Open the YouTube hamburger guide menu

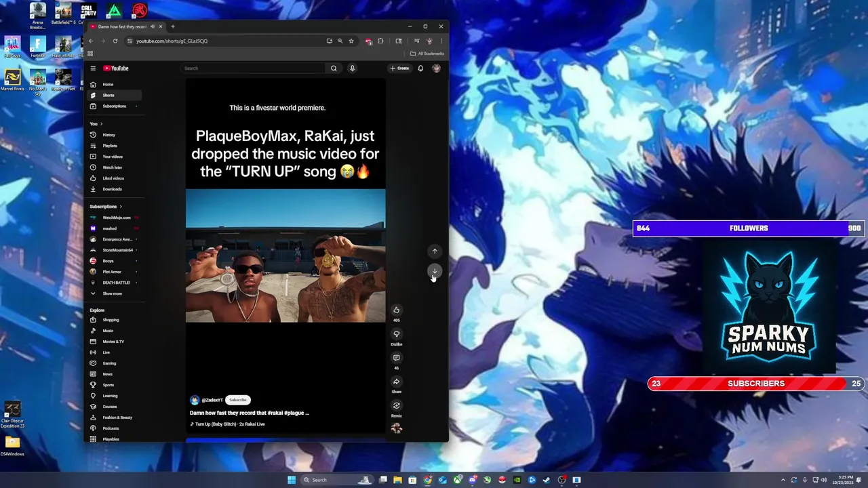[94, 68]
